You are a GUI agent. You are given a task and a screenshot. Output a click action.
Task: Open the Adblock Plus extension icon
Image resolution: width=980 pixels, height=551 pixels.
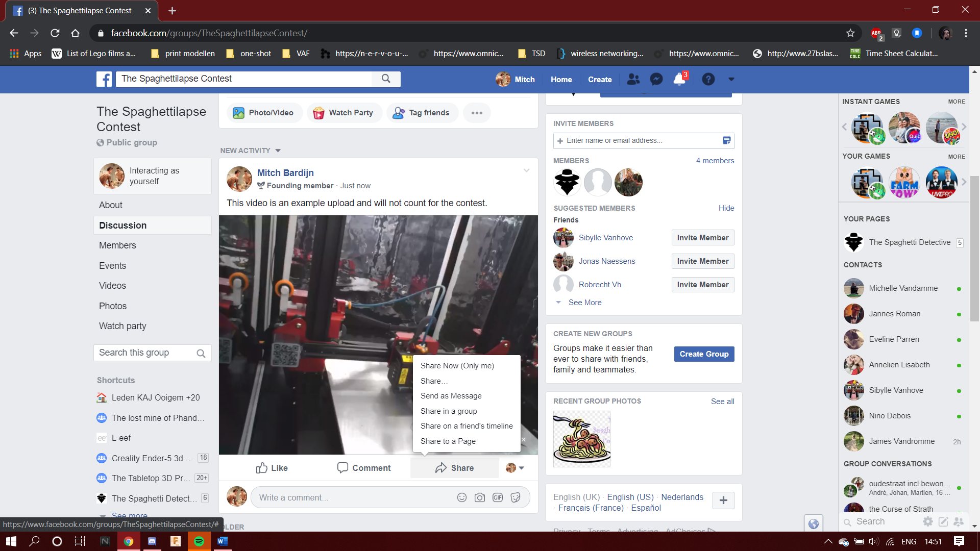click(x=876, y=34)
